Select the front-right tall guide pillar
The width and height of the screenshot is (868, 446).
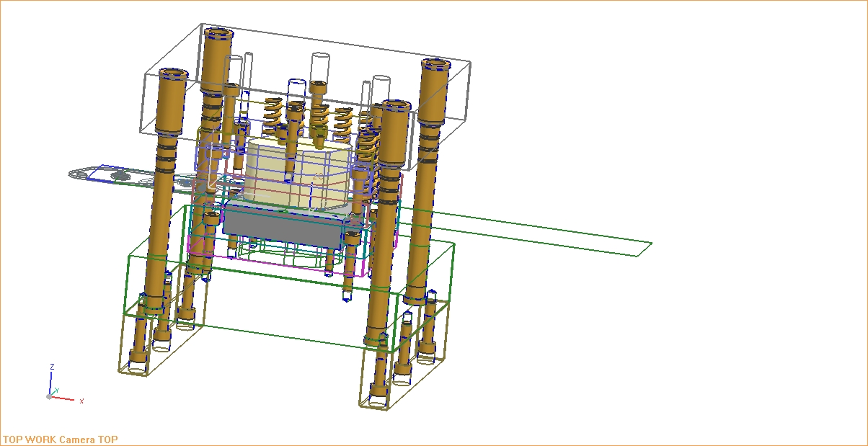(386, 223)
